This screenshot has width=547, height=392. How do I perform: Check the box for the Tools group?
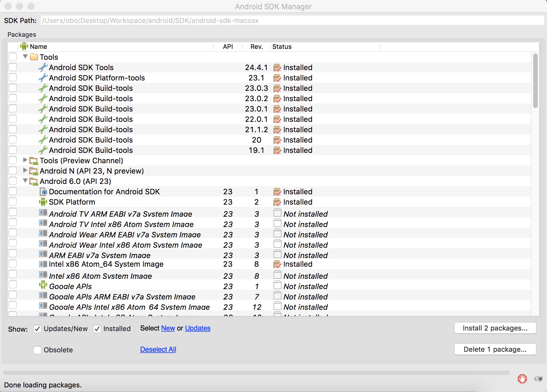(13, 57)
